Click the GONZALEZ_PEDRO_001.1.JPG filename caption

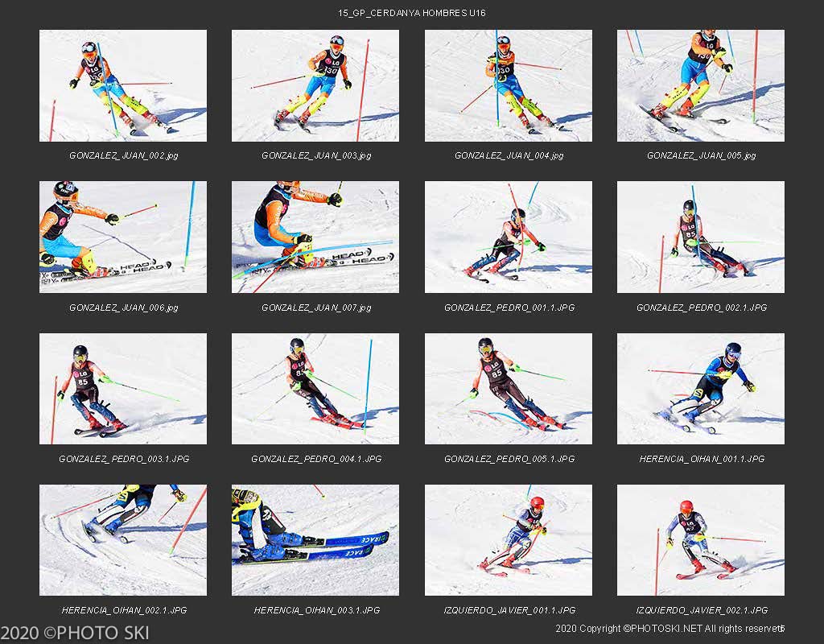tap(509, 308)
